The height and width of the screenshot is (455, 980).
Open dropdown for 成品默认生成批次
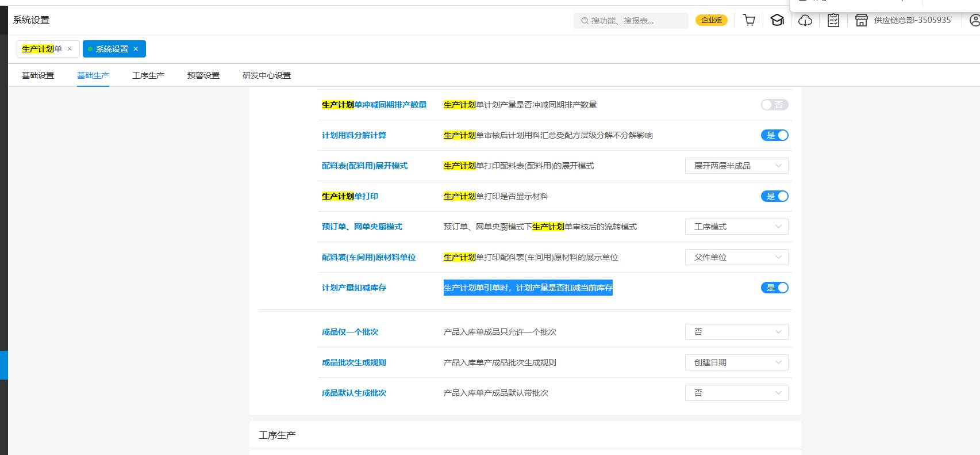coord(736,393)
